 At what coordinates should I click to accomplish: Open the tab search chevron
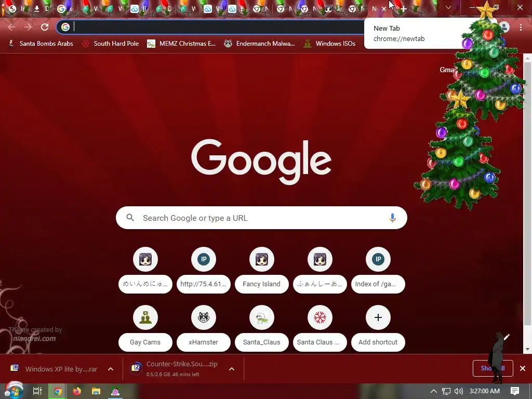click(x=448, y=7)
